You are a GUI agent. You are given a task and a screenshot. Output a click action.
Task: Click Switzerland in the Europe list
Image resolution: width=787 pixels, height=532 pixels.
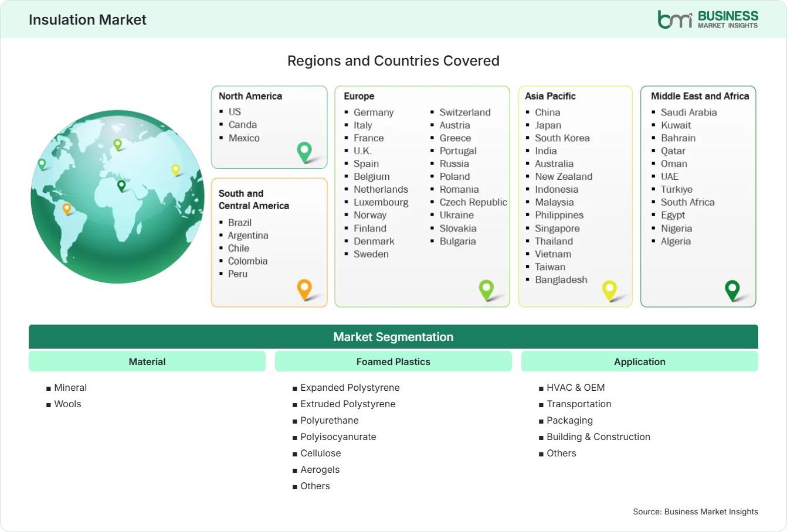pyautogui.click(x=465, y=112)
